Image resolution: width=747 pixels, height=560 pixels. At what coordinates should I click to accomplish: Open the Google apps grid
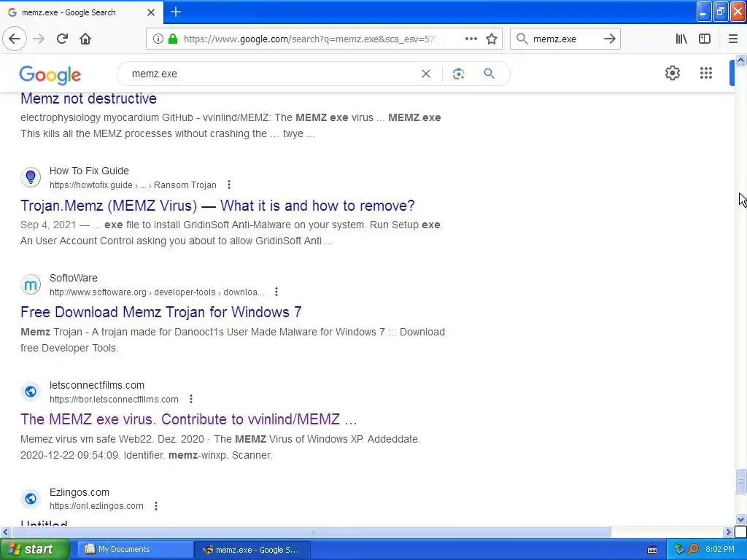705,73
